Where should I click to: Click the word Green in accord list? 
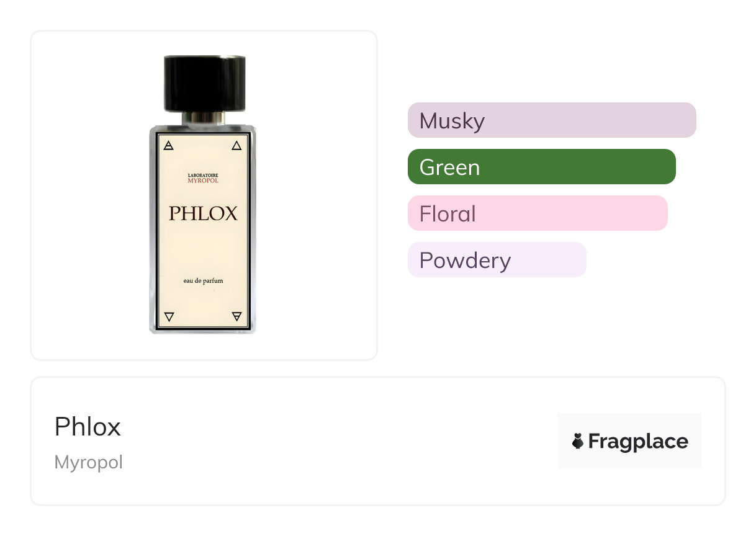tap(449, 167)
